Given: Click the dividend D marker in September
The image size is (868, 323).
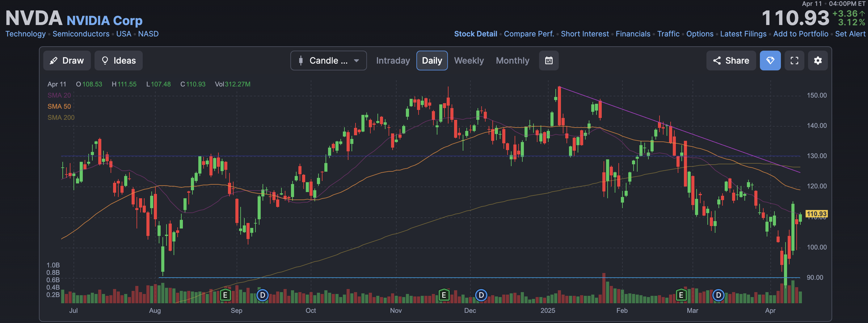Looking at the screenshot, I should [x=263, y=296].
